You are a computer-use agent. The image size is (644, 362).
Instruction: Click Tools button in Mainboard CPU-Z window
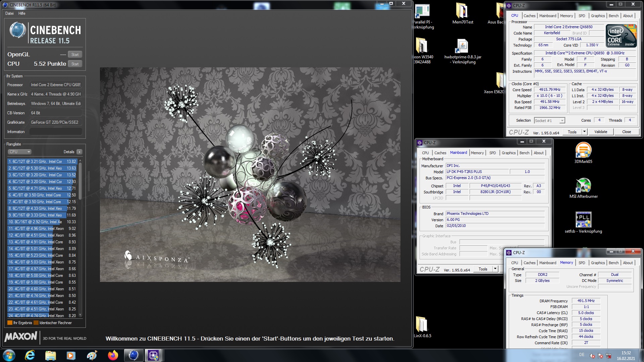[x=483, y=269]
